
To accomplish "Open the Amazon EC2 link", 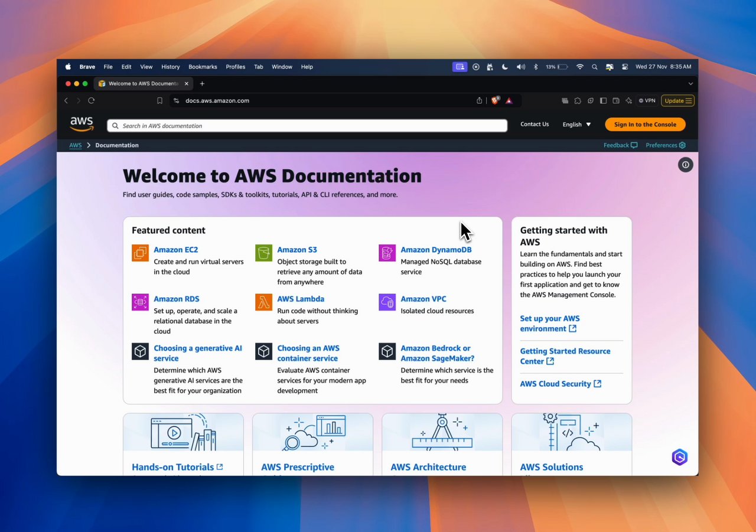I will coord(176,250).
